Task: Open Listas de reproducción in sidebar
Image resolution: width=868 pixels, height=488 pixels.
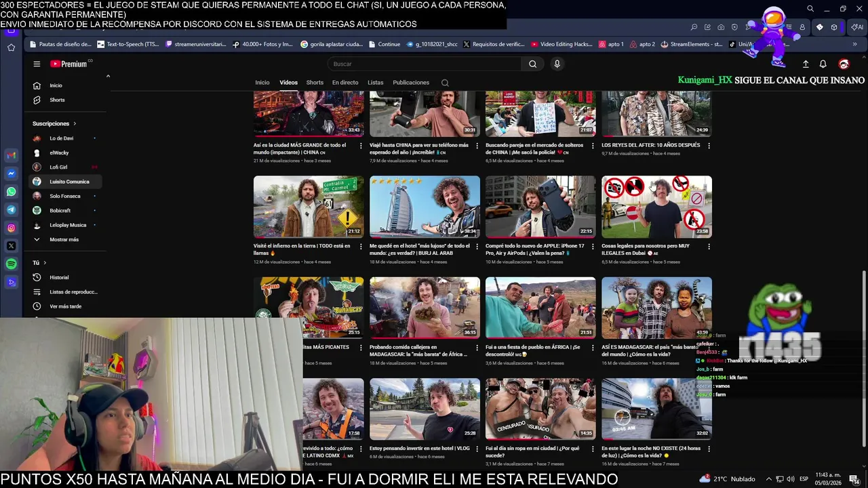Action: pyautogui.click(x=65, y=291)
